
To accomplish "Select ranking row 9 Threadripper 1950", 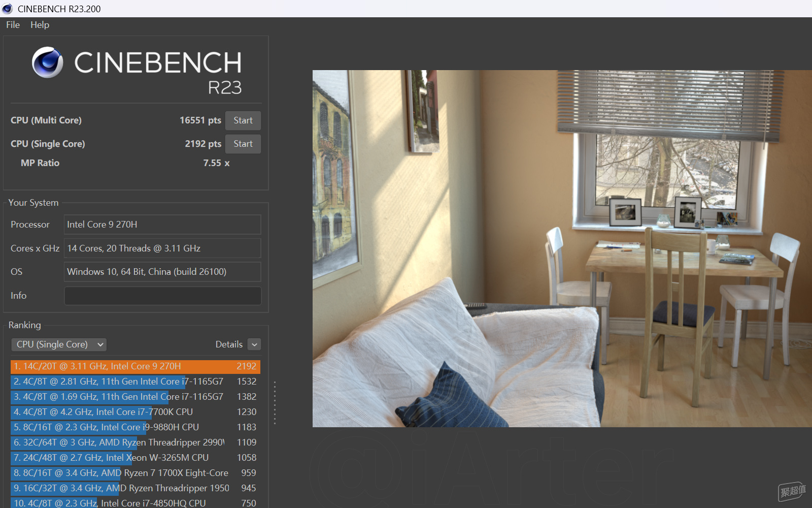I will click(136, 488).
